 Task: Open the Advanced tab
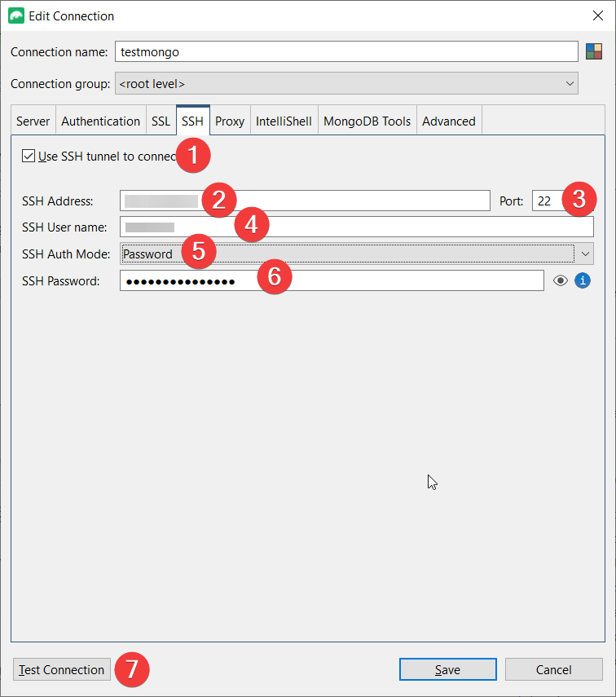pos(448,121)
